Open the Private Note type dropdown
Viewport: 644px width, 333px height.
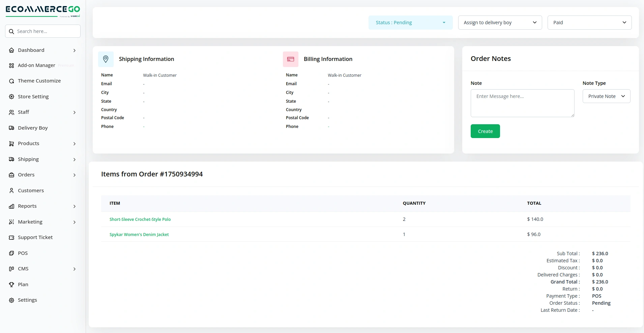[606, 96]
